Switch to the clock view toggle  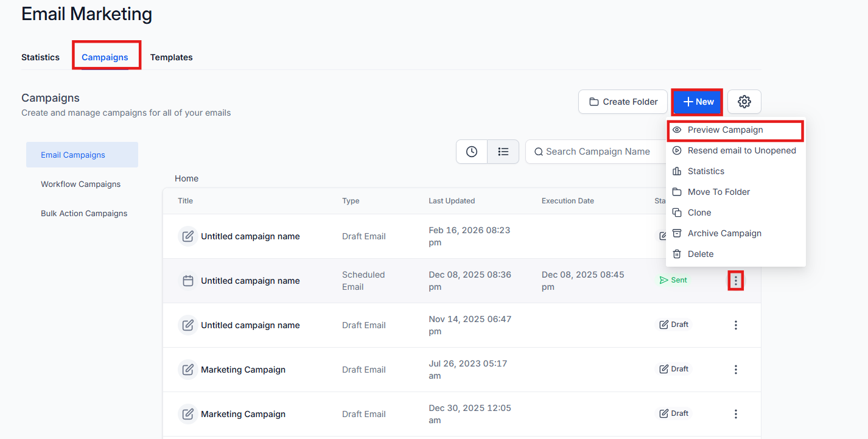point(472,152)
